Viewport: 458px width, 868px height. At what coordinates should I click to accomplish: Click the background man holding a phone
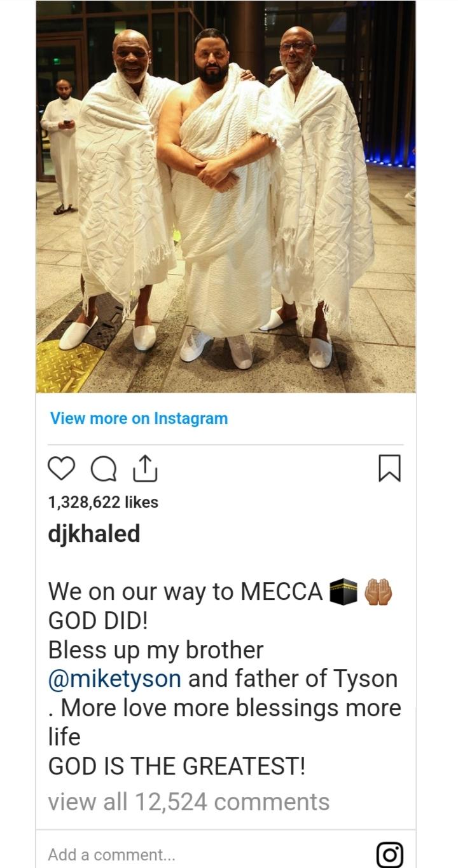pyautogui.click(x=60, y=146)
